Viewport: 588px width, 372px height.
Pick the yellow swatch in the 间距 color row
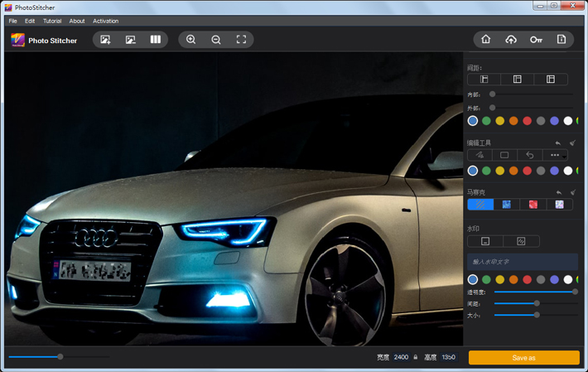500,121
